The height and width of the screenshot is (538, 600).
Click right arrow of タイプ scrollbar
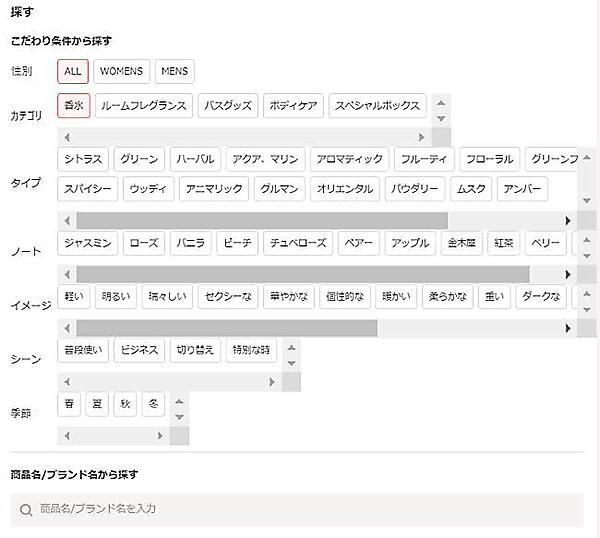pos(568,221)
